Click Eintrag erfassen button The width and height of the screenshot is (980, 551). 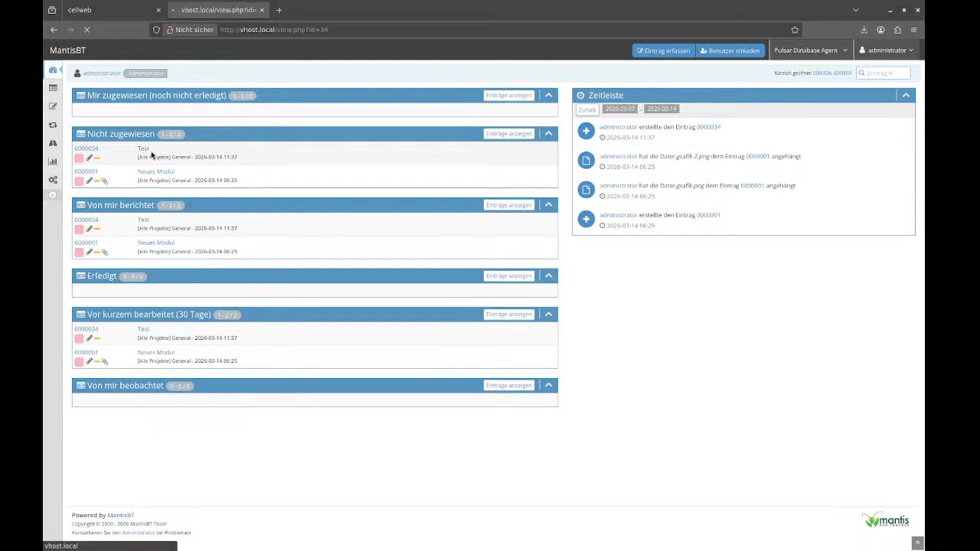tap(663, 51)
